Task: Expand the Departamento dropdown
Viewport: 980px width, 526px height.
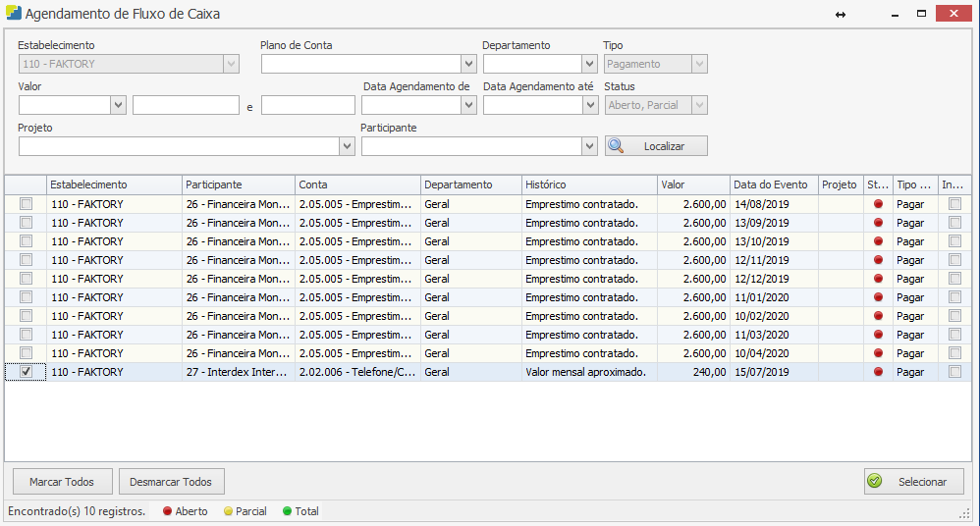Action: 589,65
